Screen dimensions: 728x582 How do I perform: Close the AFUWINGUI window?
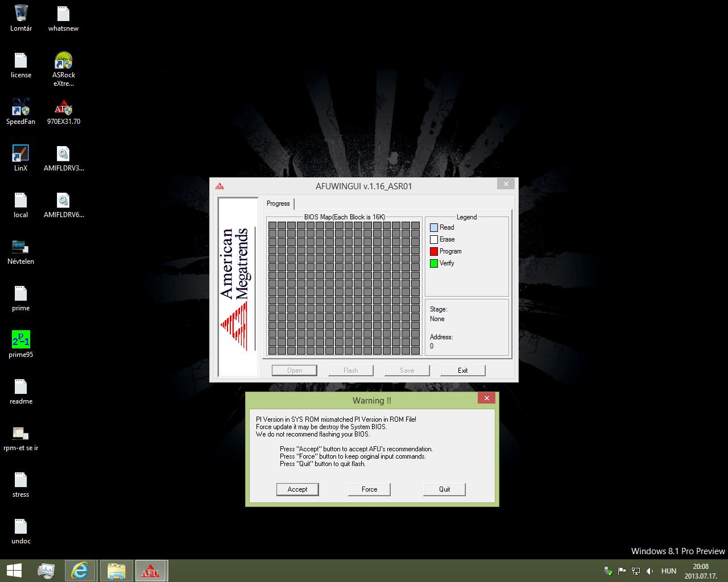pos(506,184)
